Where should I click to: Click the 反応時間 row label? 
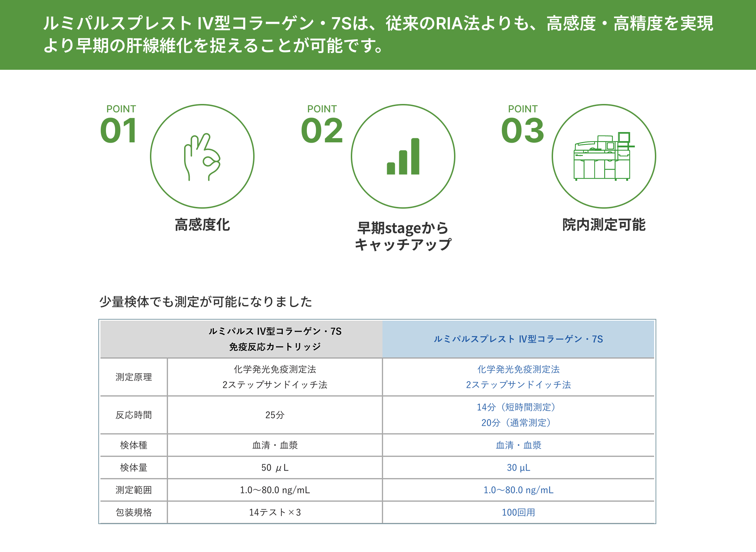pos(134,415)
